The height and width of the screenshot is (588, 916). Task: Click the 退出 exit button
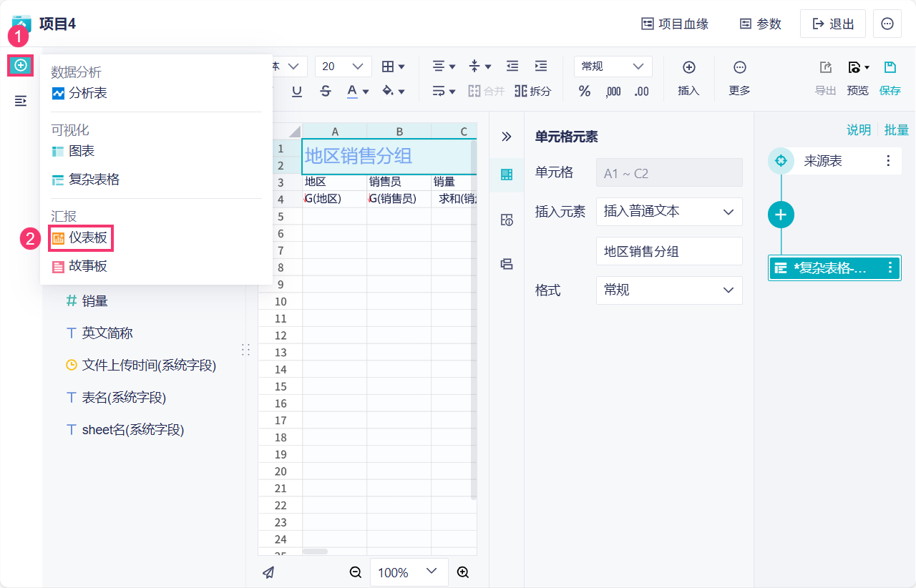[x=833, y=24]
